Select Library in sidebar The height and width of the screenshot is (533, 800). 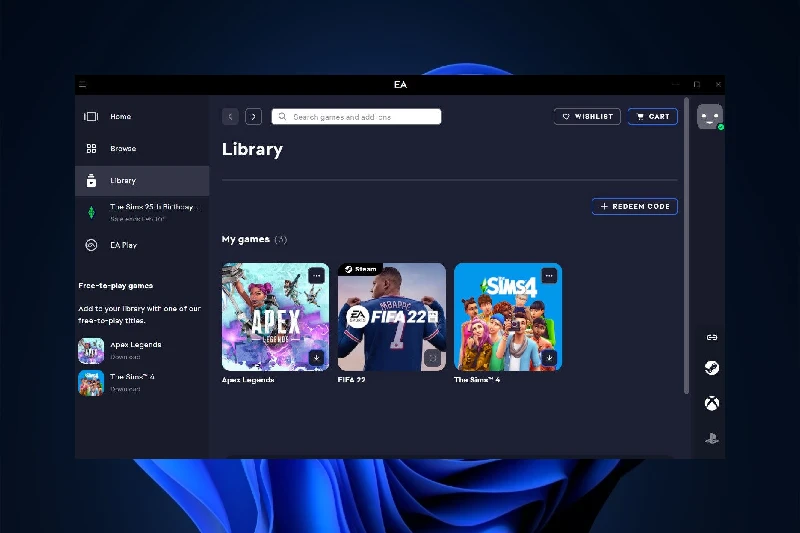(x=142, y=181)
